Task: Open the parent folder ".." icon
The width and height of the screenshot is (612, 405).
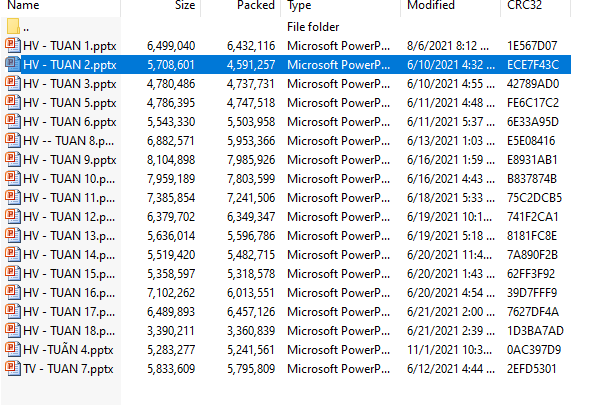Action: click(13, 26)
